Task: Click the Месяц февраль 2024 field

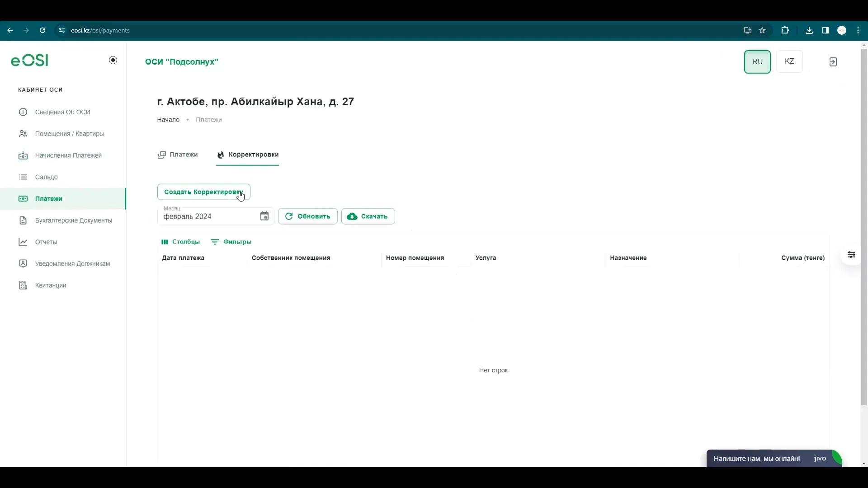Action: point(216,216)
